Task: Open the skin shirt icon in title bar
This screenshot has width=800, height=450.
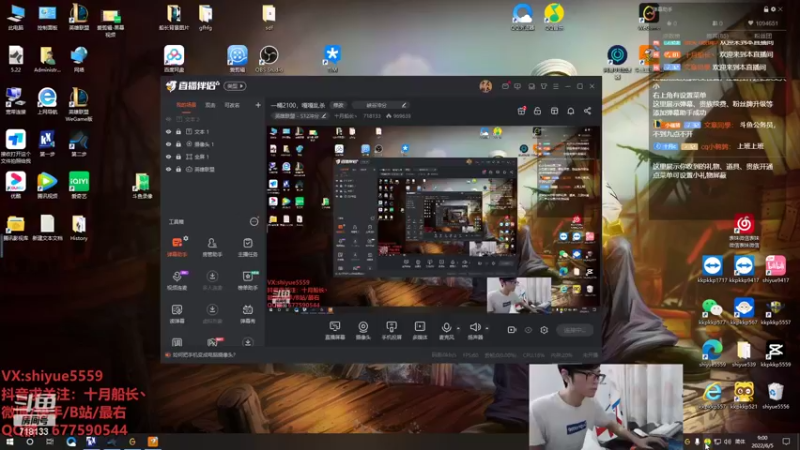Action: coord(544,87)
